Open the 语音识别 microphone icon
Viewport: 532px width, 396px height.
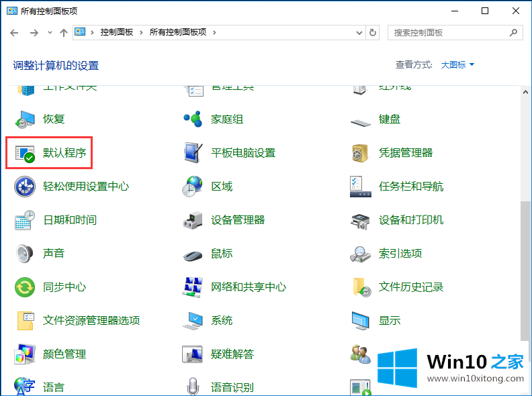(x=193, y=387)
